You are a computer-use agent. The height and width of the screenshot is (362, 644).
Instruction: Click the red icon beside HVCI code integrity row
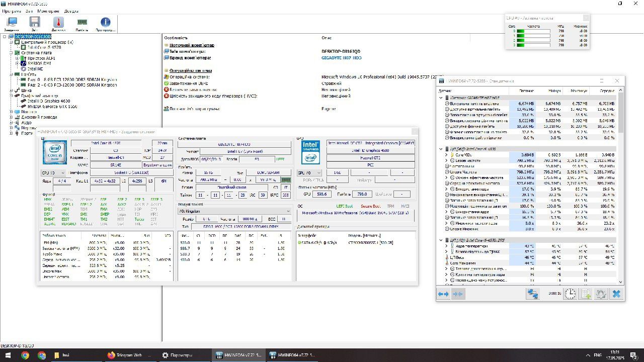point(166,96)
